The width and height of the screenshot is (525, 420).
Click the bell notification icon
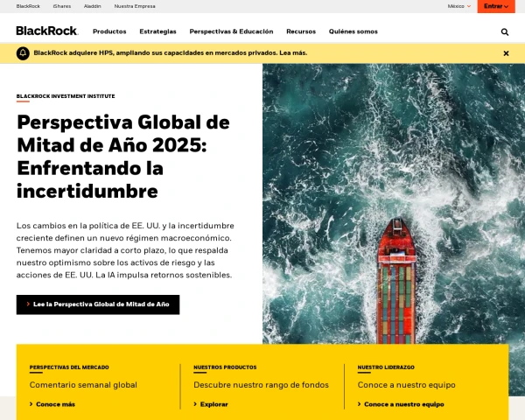point(23,53)
